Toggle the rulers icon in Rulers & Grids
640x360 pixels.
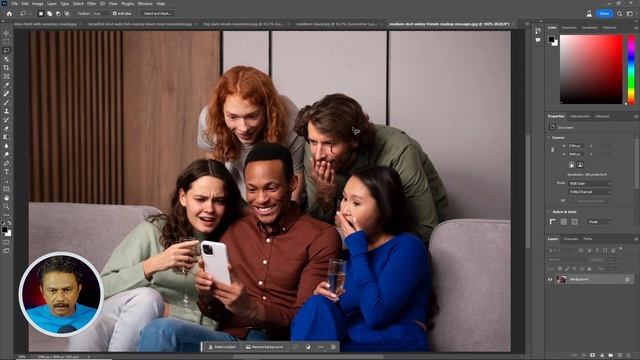tap(553, 222)
